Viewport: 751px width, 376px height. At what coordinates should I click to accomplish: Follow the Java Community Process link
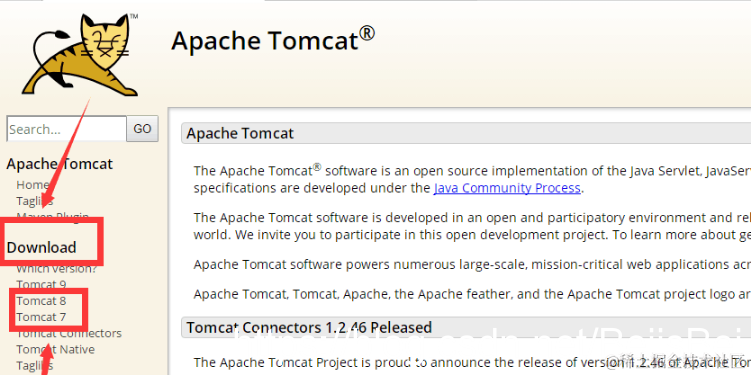(507, 188)
